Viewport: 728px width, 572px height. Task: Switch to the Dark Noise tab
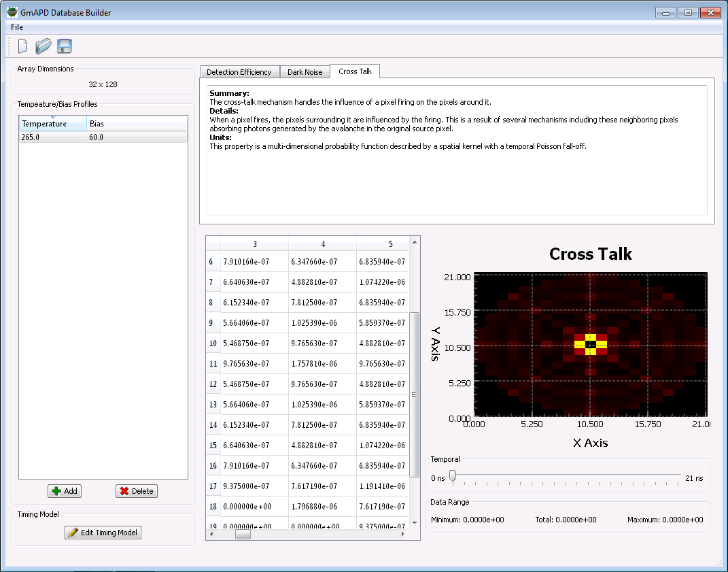pos(305,71)
